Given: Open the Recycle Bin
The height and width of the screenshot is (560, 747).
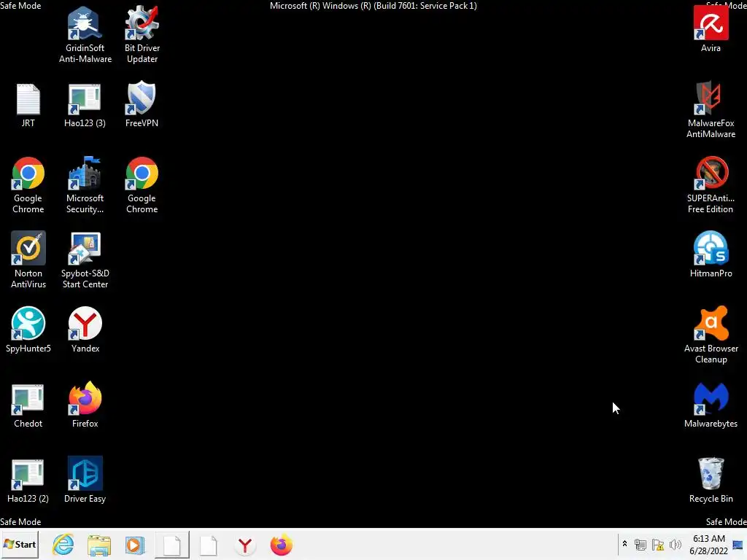Looking at the screenshot, I should 711,480.
